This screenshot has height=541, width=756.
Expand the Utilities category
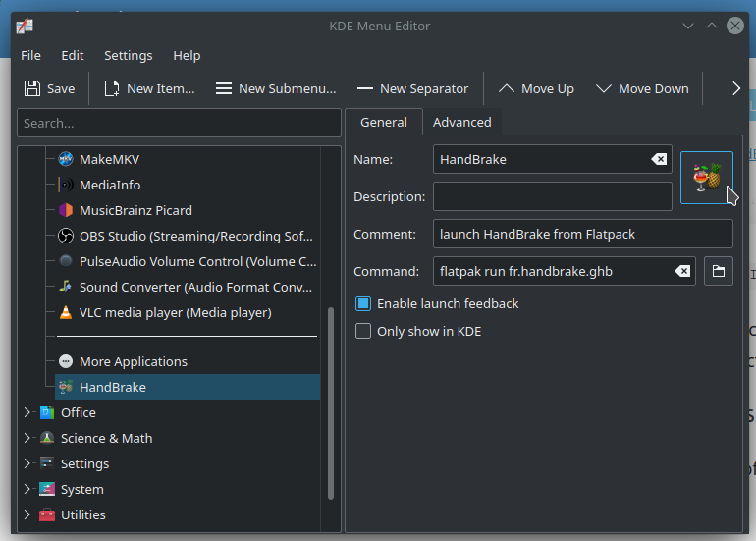pyautogui.click(x=27, y=514)
